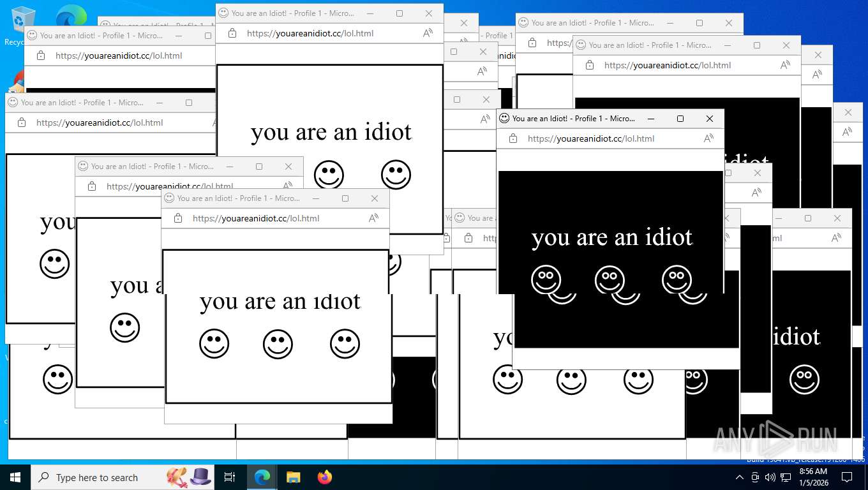Select the URL in the top-right black-page window
This screenshot has width=868, height=490.
pyautogui.click(x=668, y=65)
